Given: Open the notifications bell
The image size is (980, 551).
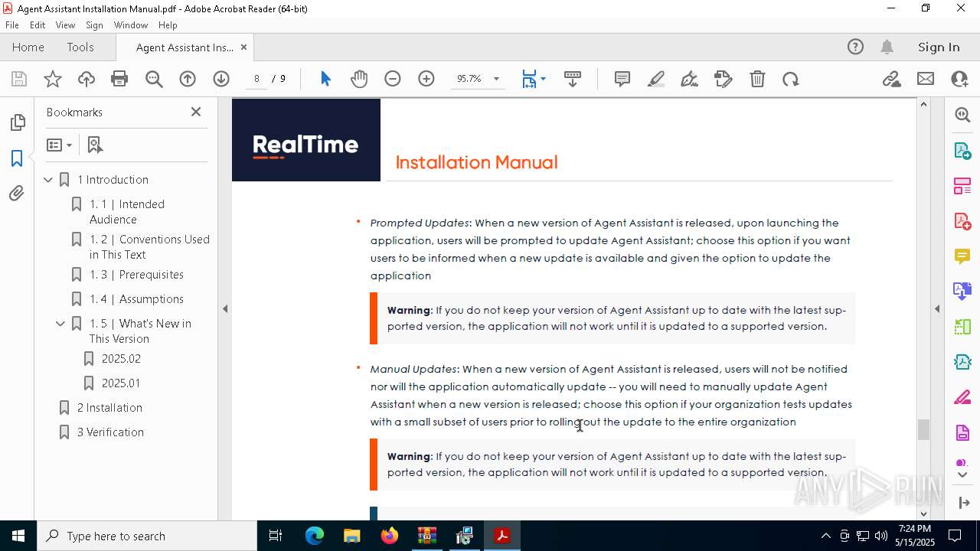Looking at the screenshot, I should [x=887, y=47].
